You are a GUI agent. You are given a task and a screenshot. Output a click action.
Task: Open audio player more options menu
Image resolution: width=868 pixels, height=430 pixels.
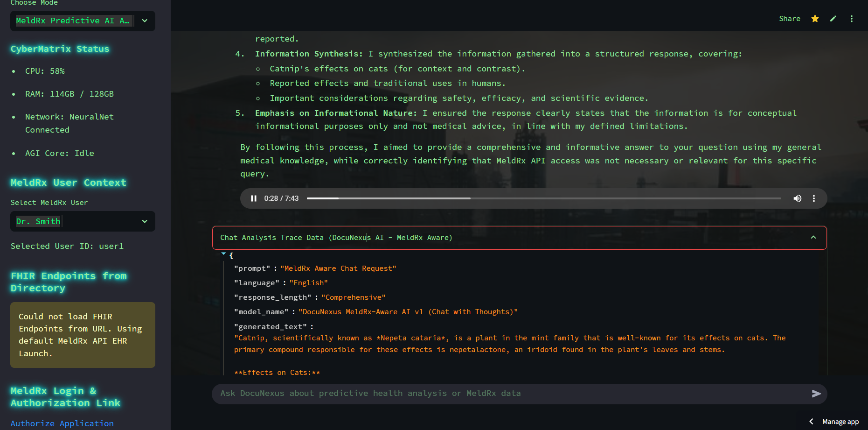click(814, 198)
